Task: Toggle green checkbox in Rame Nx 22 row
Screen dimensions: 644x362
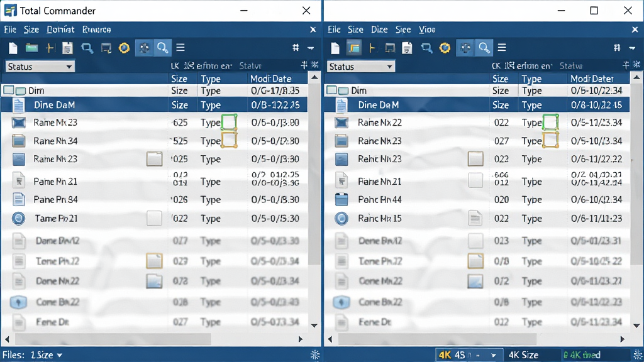Action: point(550,123)
